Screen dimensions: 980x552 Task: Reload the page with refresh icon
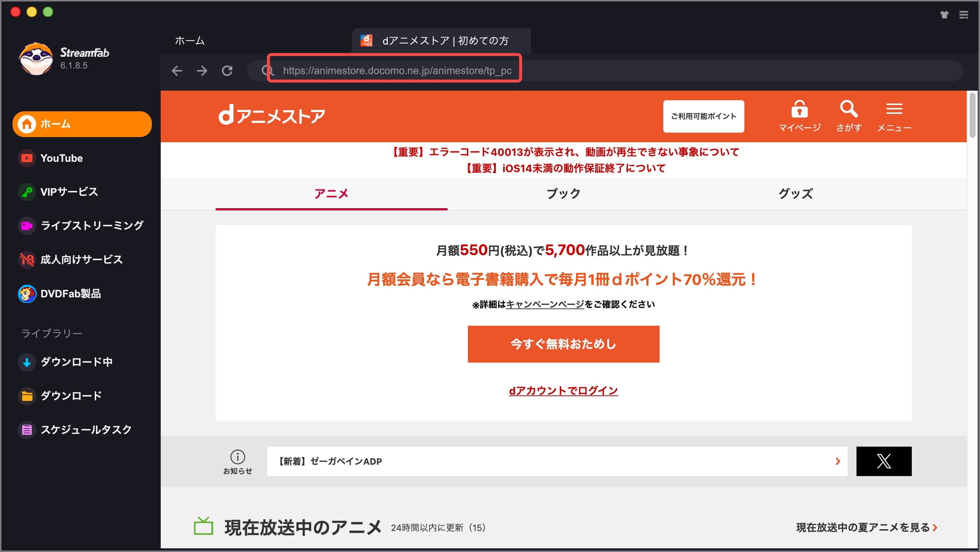click(x=227, y=71)
